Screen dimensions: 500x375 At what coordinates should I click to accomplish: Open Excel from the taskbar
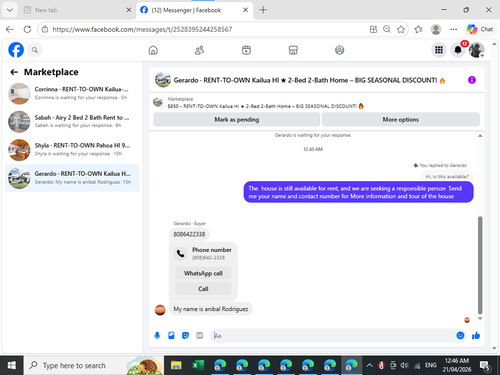[198, 365]
